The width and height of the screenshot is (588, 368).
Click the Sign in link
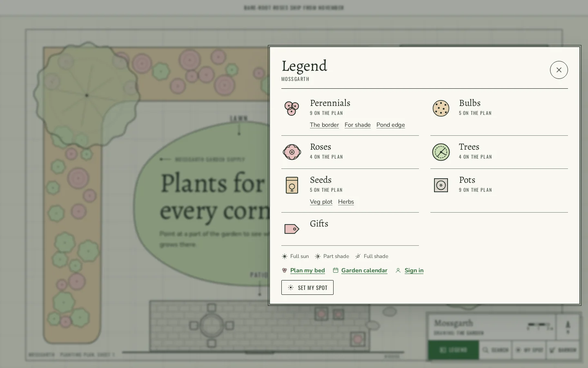pos(414,271)
